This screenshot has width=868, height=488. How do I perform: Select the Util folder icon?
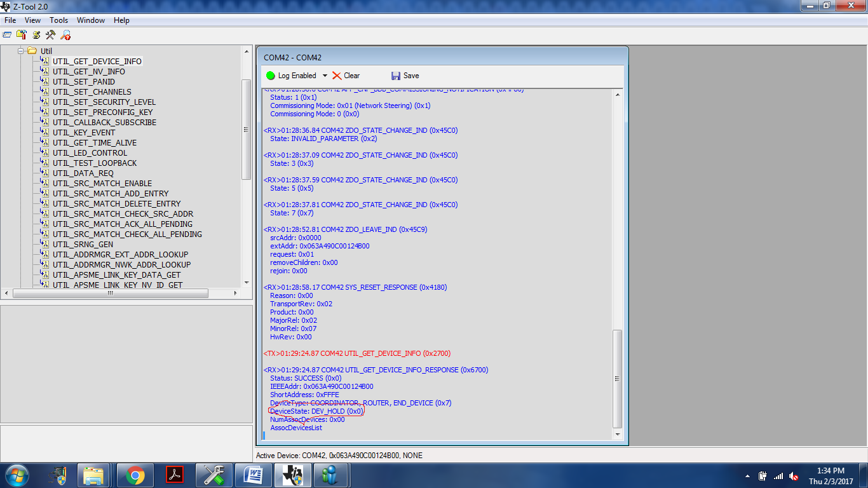tap(32, 51)
